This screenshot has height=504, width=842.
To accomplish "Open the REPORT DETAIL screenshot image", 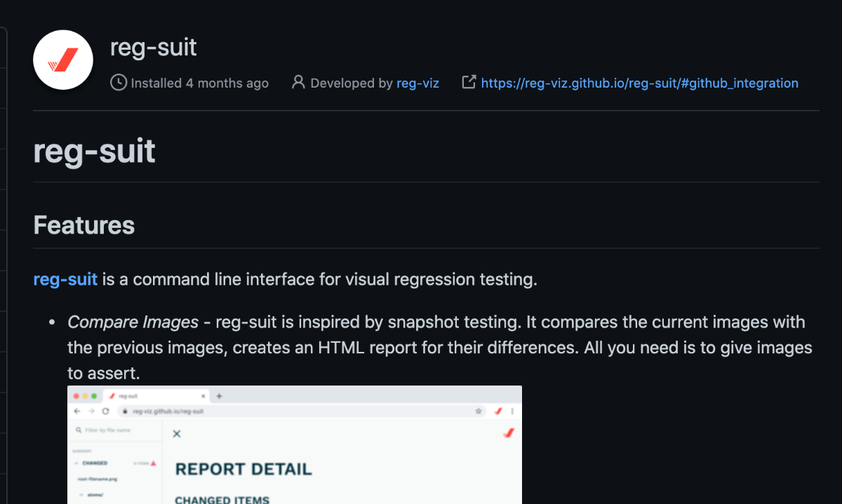I will (295, 444).
